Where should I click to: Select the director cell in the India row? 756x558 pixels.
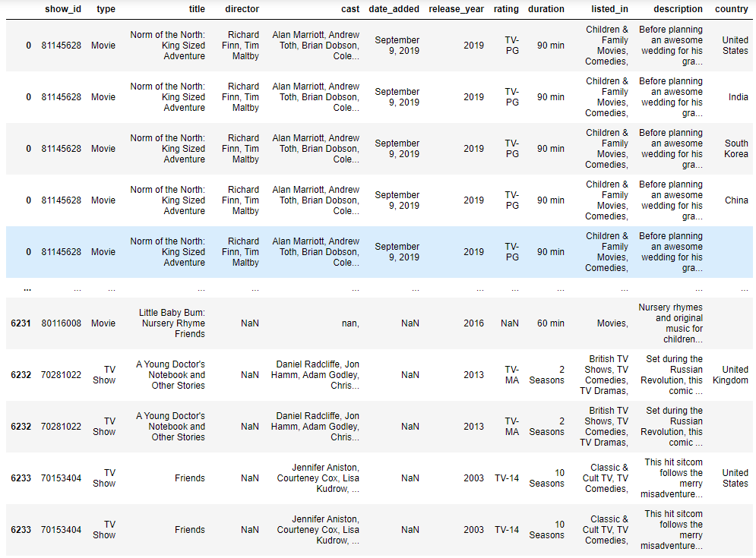point(240,97)
